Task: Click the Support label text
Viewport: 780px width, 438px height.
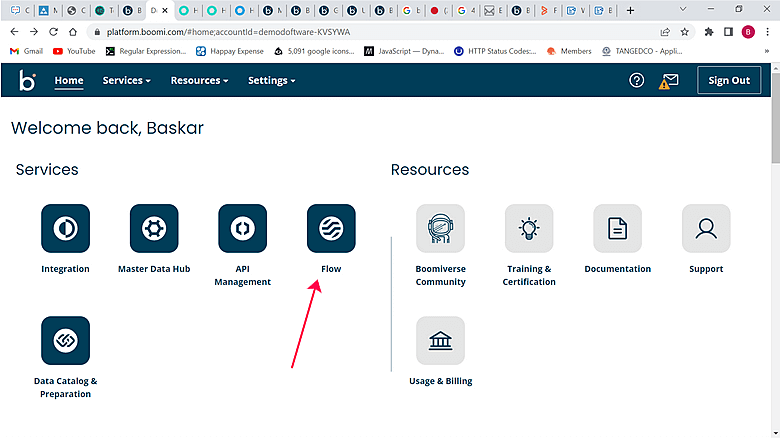Action: [x=706, y=269]
